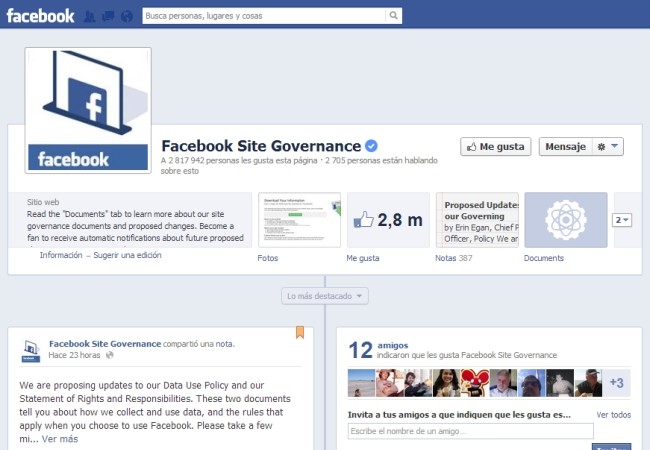Image resolution: width=650 pixels, height=450 pixels.
Task: Click the Me gusta label under tile
Action: 363,258
